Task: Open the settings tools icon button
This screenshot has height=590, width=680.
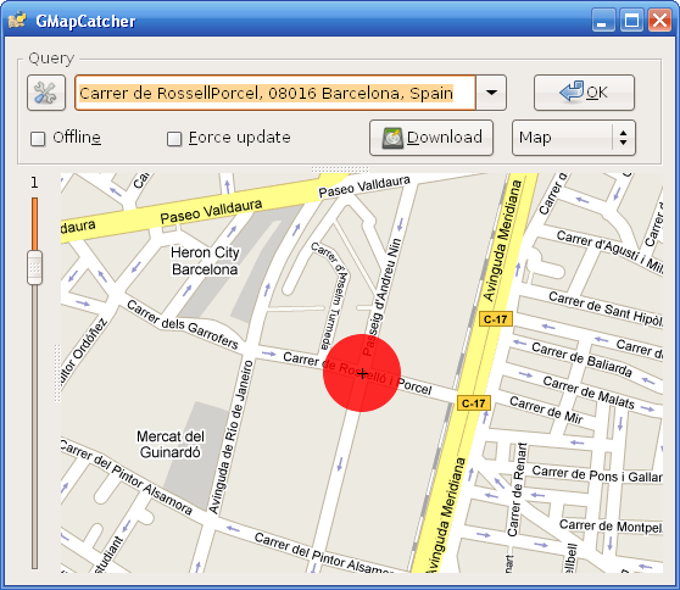Action: pos(46,92)
